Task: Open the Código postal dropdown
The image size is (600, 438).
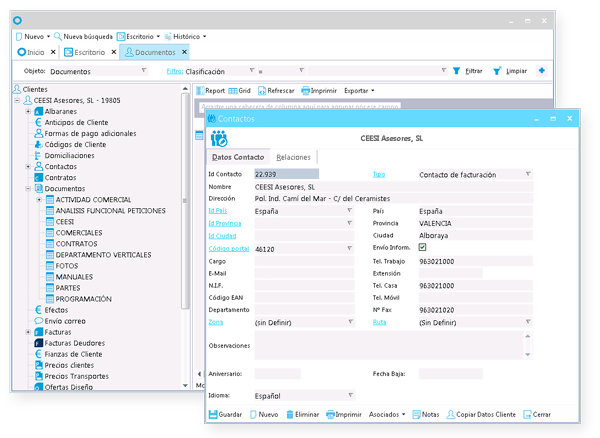Action: (x=349, y=248)
